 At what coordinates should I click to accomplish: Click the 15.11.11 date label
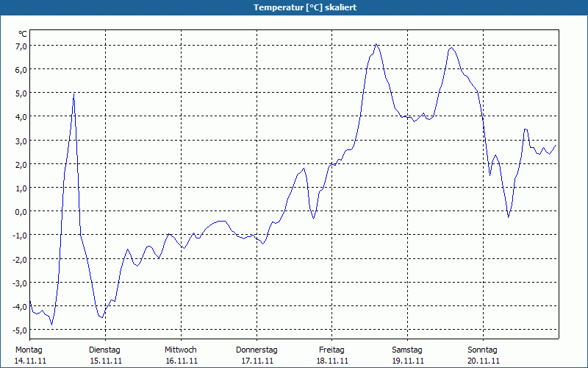[106, 361]
